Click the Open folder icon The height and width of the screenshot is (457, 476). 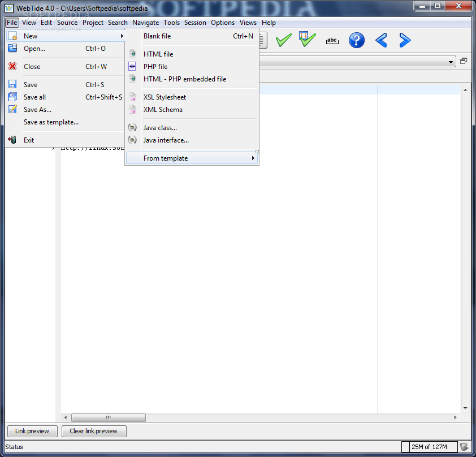[x=12, y=48]
